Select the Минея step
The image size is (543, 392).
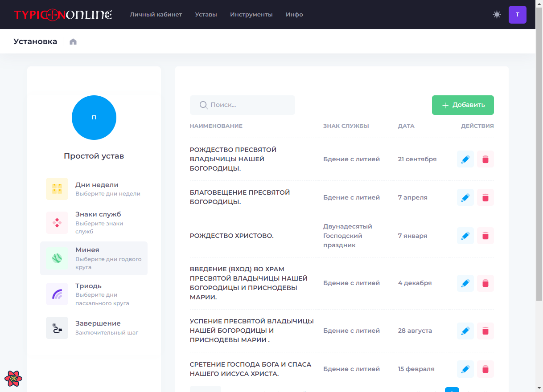coord(94,258)
